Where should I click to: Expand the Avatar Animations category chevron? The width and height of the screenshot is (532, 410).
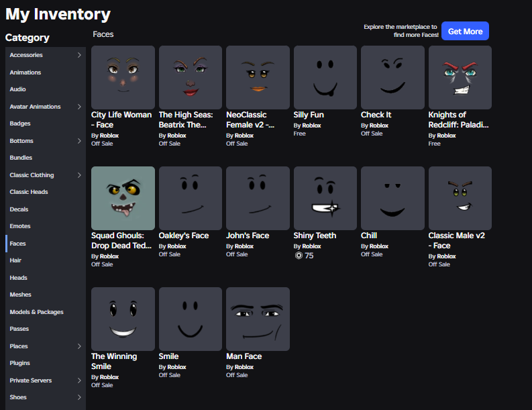(79, 107)
